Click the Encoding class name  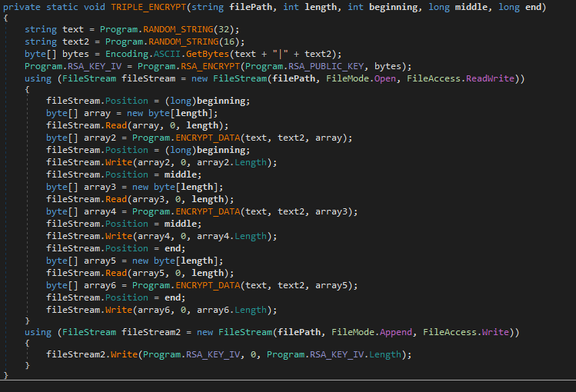click(x=127, y=54)
